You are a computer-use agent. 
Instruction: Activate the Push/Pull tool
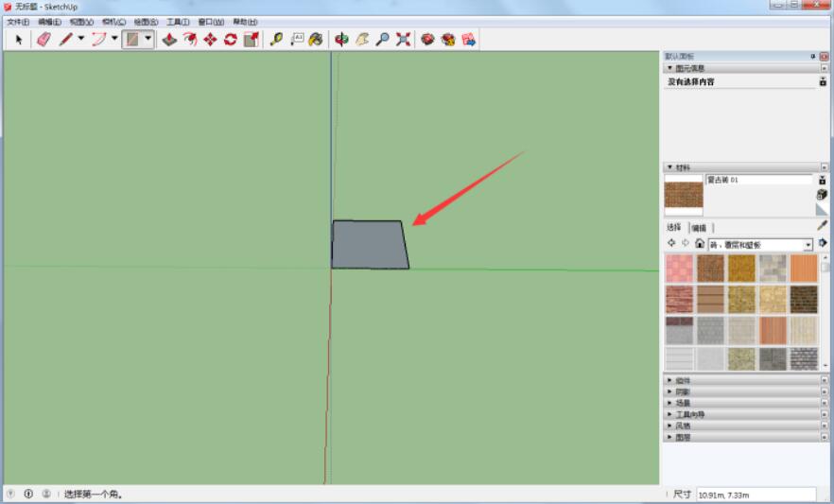pos(169,39)
